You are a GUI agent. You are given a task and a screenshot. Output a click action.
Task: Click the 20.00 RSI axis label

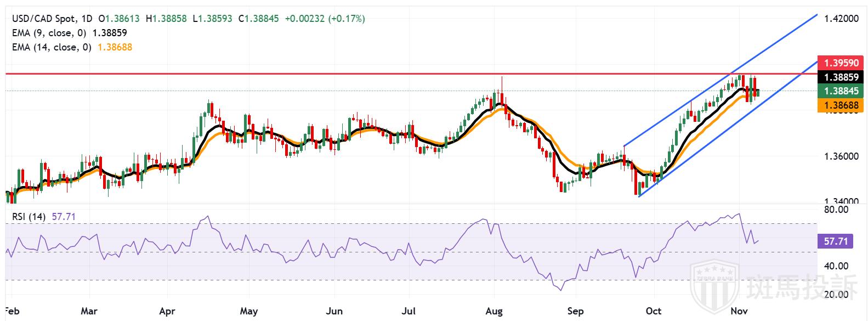(837, 295)
